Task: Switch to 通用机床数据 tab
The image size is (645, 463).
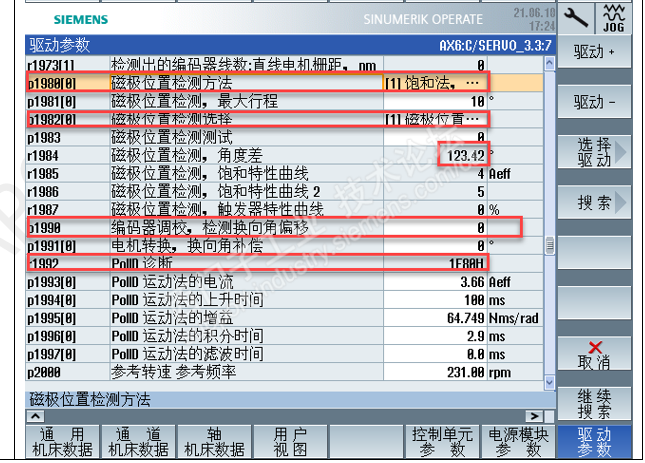Action: click(x=62, y=442)
